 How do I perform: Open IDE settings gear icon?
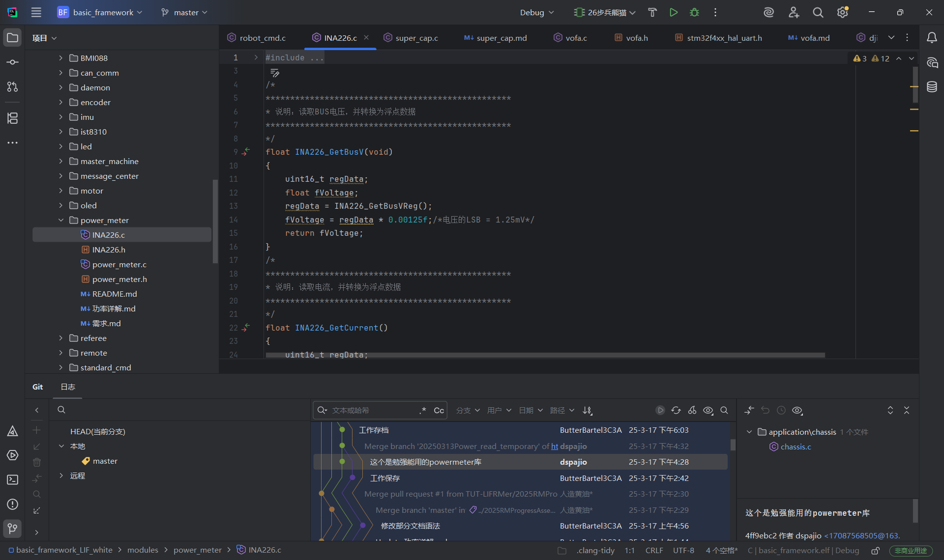point(843,12)
